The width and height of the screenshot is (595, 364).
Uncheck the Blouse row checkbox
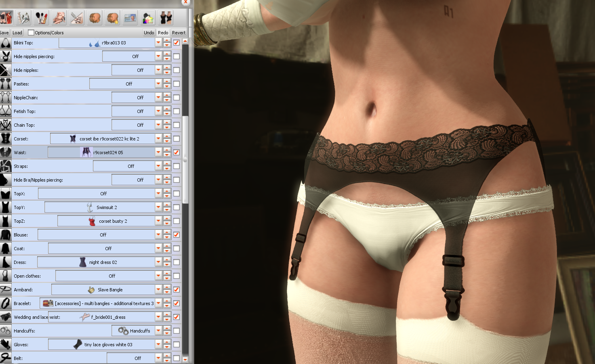[177, 234]
